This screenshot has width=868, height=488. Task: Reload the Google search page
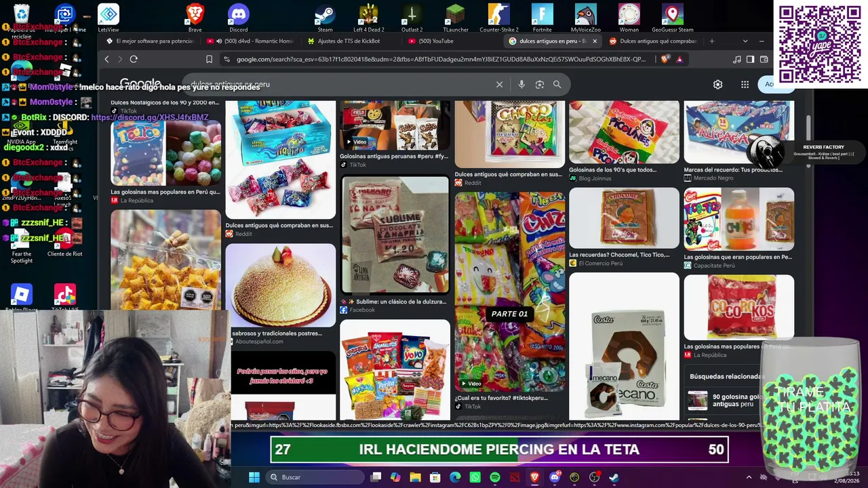click(x=134, y=59)
